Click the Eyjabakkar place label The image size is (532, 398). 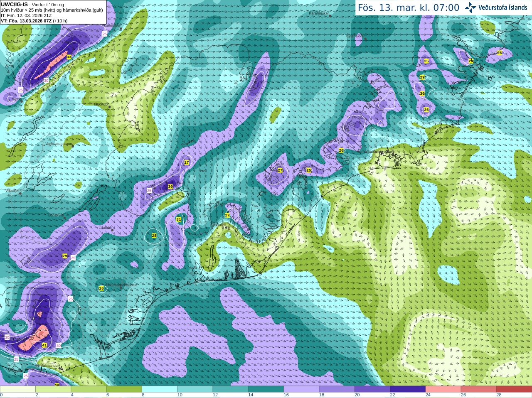[x=355, y=36]
